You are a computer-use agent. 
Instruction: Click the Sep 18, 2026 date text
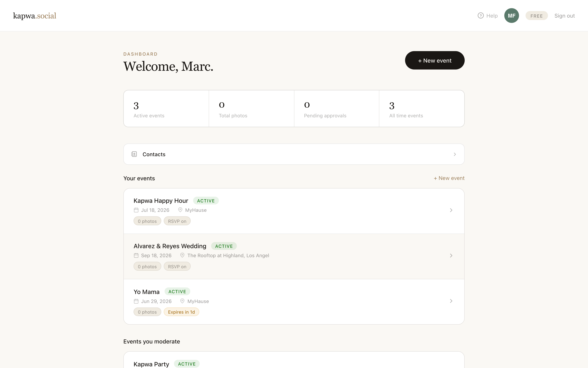tap(156, 256)
